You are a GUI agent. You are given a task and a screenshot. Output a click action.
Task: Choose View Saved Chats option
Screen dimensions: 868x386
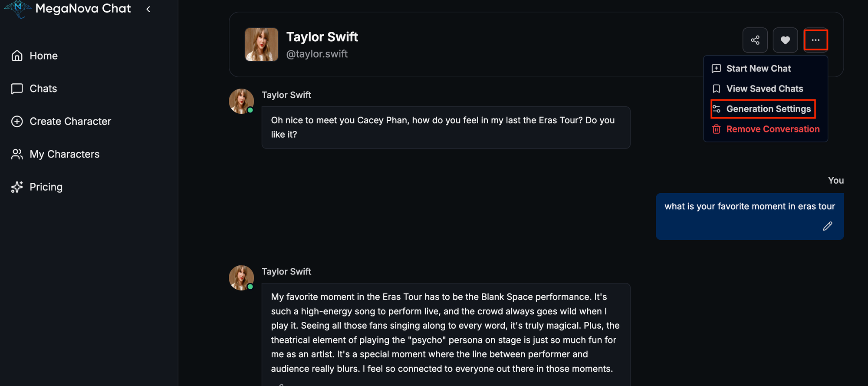coord(764,89)
